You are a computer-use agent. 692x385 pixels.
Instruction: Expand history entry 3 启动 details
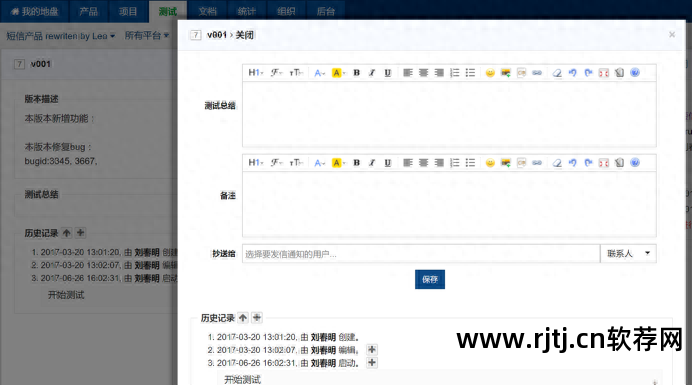(x=372, y=363)
